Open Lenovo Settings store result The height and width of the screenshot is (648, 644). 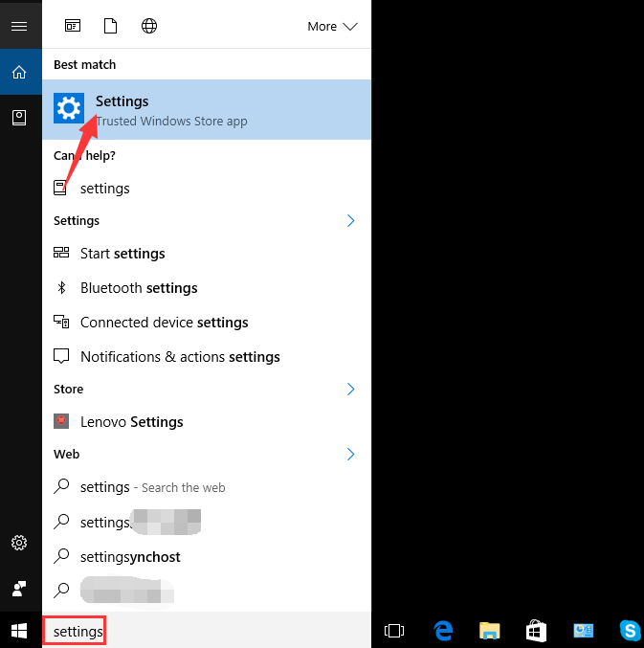[131, 422]
